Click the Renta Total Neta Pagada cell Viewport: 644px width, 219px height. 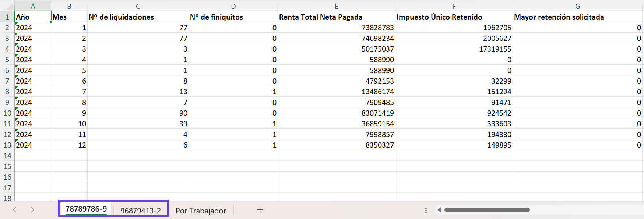click(337, 17)
